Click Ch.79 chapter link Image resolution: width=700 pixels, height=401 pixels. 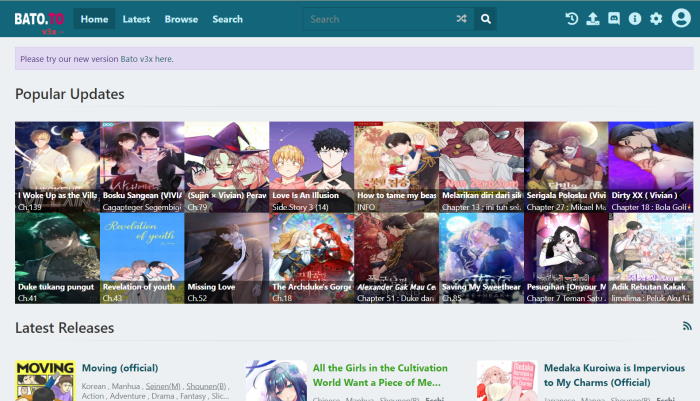coord(197,207)
